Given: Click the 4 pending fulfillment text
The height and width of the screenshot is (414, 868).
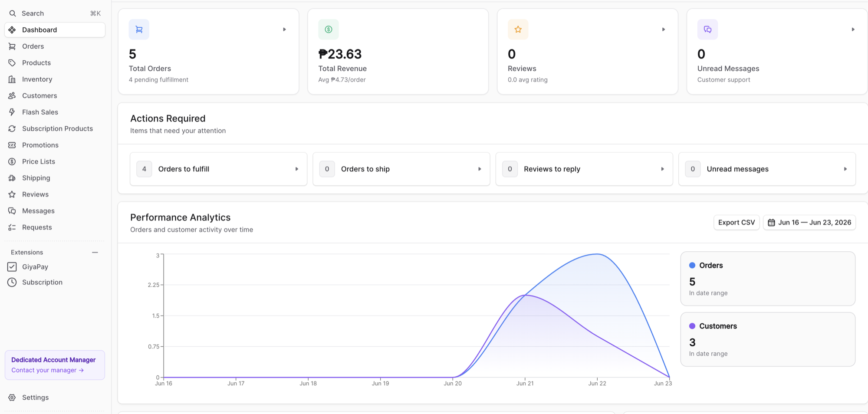Looking at the screenshot, I should pos(158,80).
